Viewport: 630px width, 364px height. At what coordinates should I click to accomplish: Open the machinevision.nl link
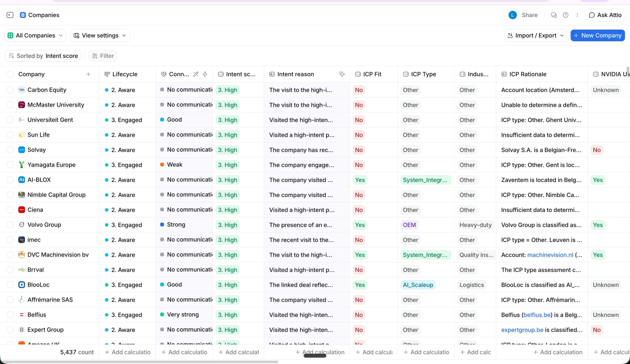tap(550, 255)
